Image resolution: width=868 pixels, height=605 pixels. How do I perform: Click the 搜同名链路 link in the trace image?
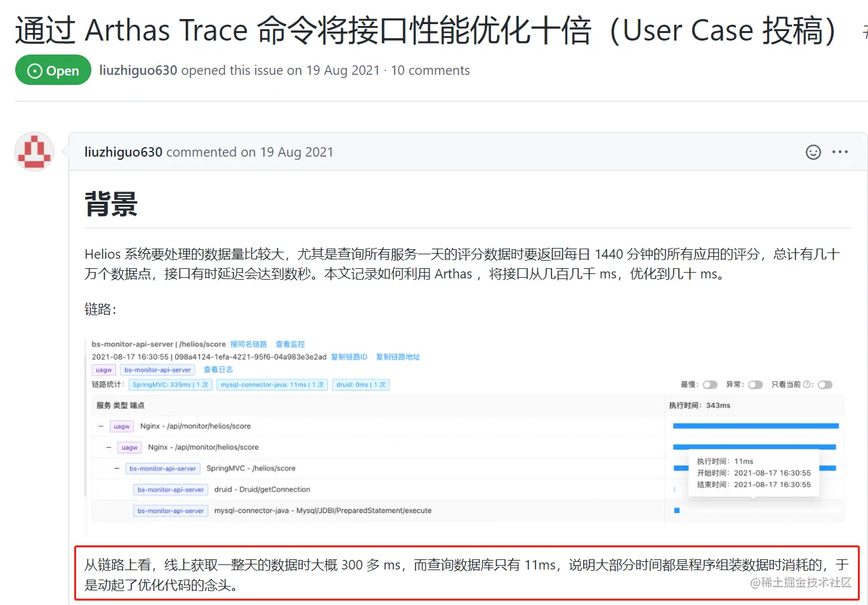tap(249, 344)
